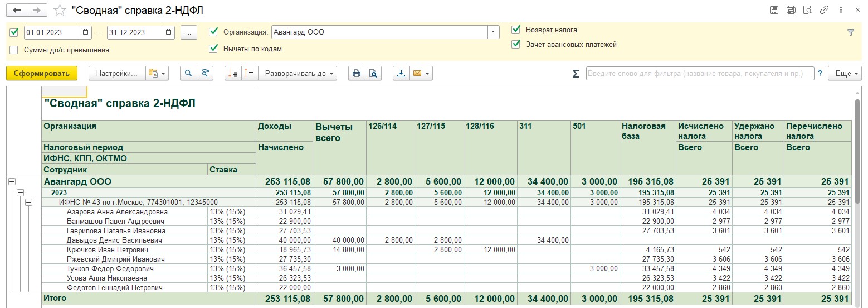This screenshot has height=308, width=868.
Task: Open the organization dropdown list
Action: pos(494,32)
